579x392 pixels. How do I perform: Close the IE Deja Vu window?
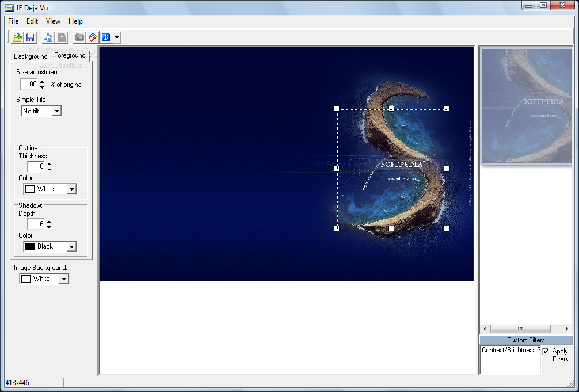coord(563,5)
